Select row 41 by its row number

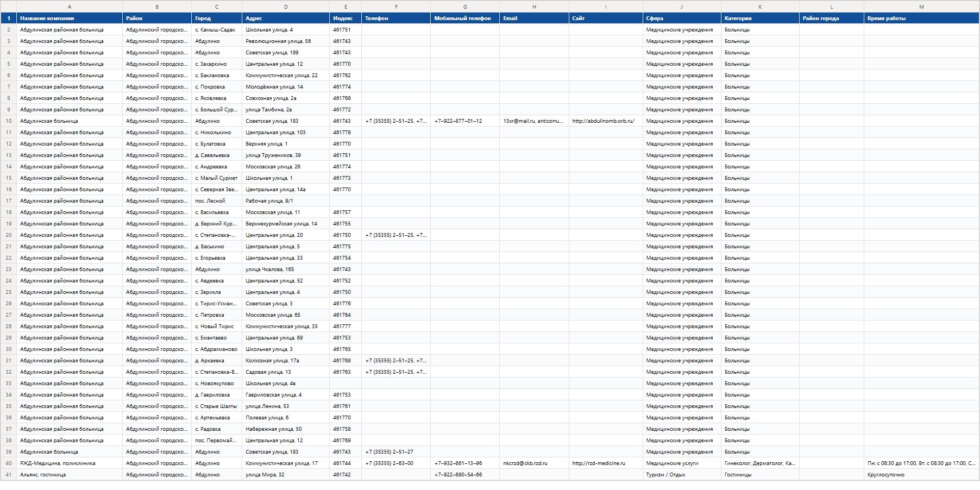click(x=8, y=475)
